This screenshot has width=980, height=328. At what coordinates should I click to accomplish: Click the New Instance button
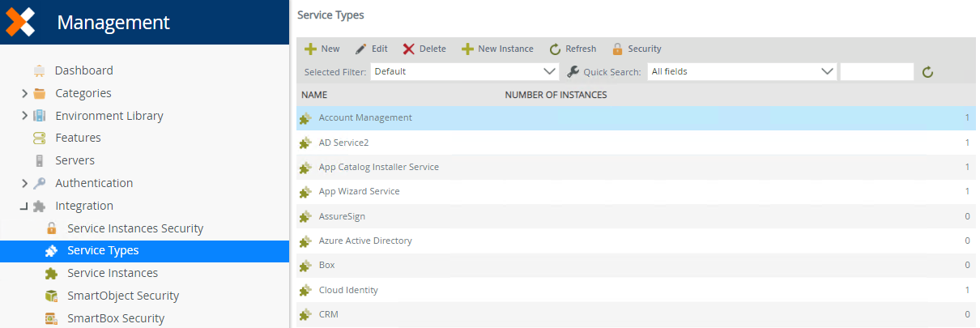(497, 49)
